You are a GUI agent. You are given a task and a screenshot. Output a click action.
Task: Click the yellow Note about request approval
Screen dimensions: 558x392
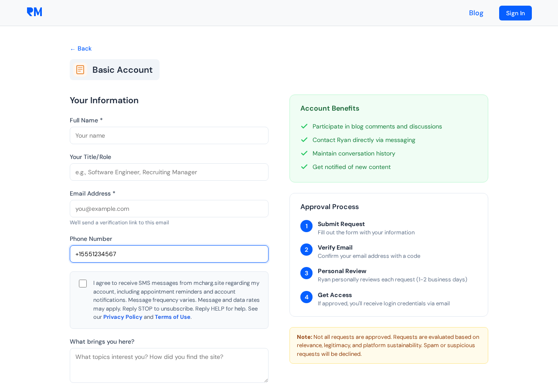point(389,345)
